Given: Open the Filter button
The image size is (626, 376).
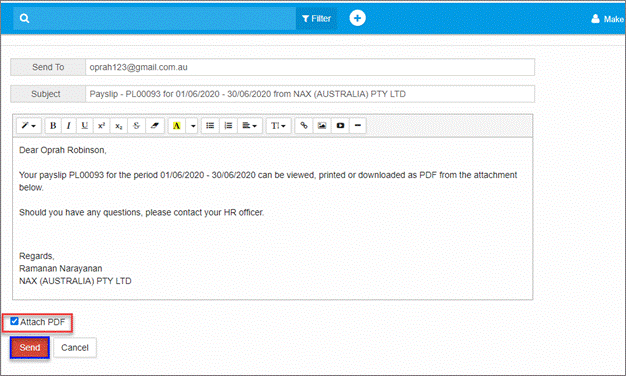Looking at the screenshot, I should coord(316,18).
